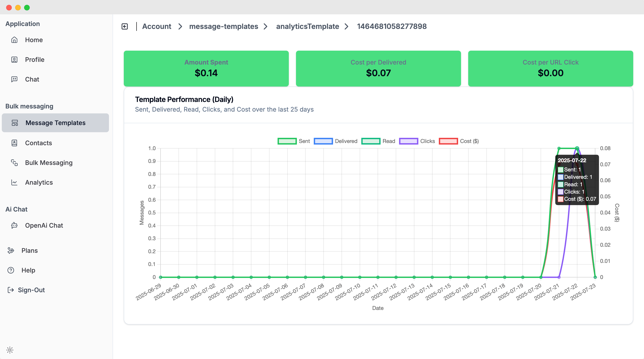Click the Cost per URL Click card

pyautogui.click(x=550, y=68)
